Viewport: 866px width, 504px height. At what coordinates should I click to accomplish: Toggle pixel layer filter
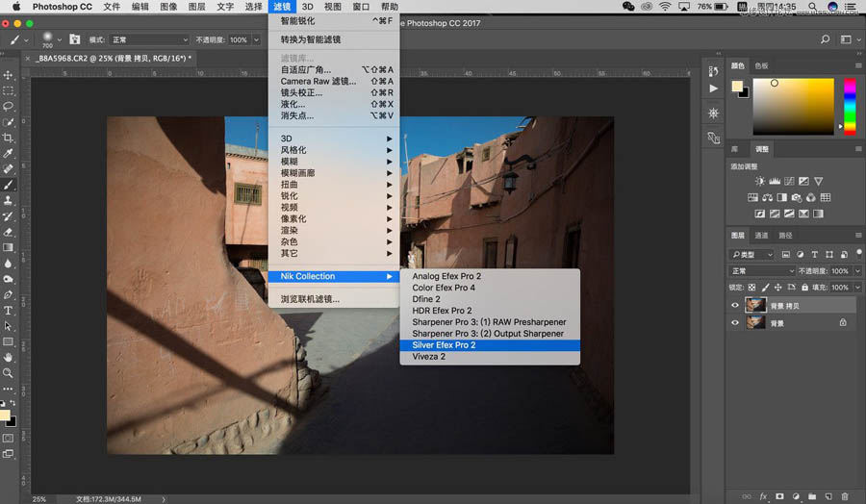pos(785,255)
